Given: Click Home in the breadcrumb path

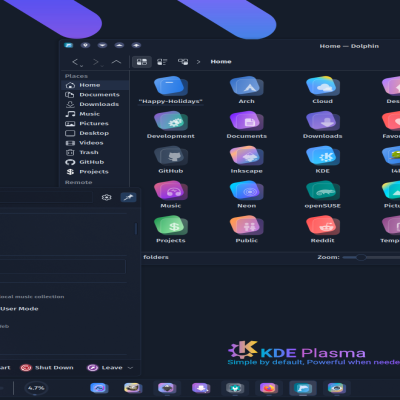Looking at the screenshot, I should click(x=221, y=62).
